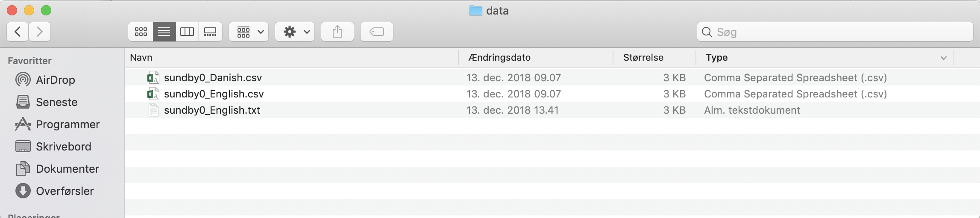
Task: Open the gear action menu
Action: 295,32
